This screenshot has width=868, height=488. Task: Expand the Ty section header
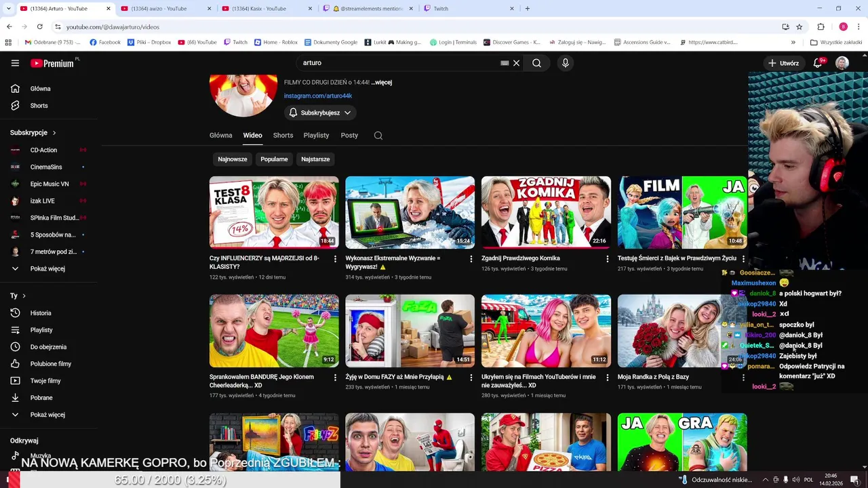tap(18, 296)
